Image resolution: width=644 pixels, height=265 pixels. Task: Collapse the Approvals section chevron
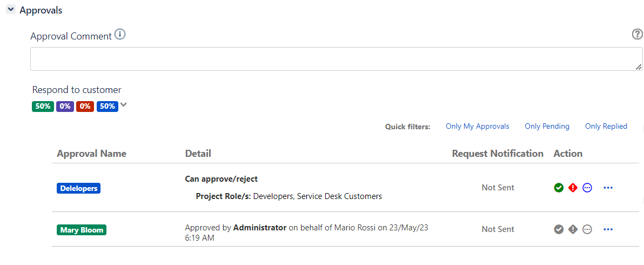[11, 9]
